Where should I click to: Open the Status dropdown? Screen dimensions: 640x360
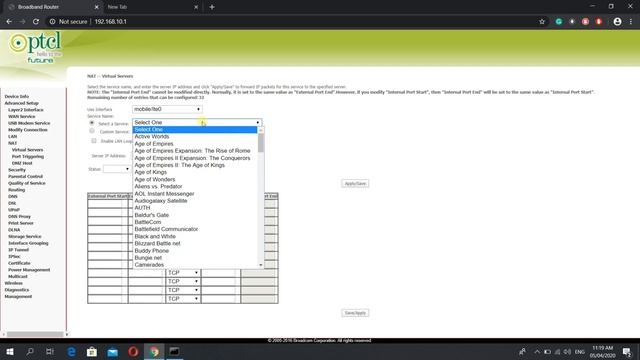(117, 169)
